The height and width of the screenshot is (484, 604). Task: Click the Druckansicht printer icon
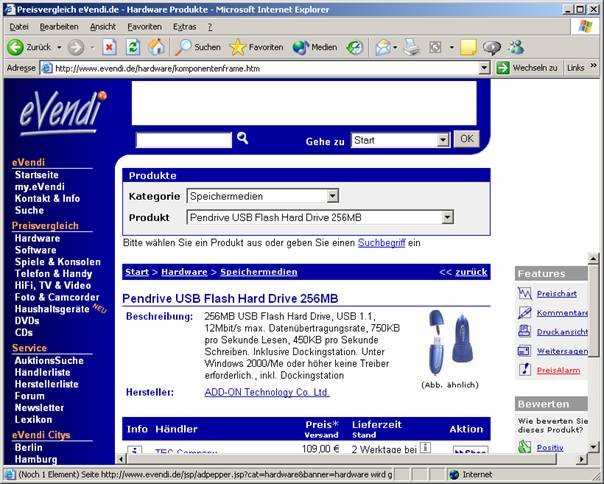(524, 331)
